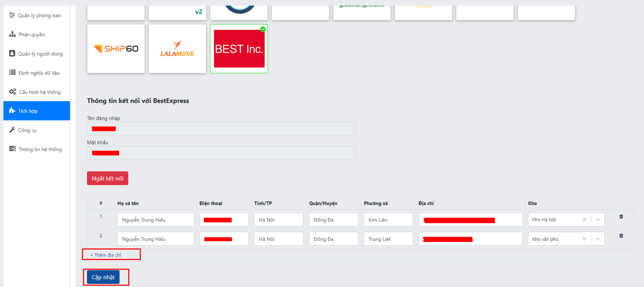Open Cấu hình hệ thống settings
Screen dimensions: 644x287
pos(39,92)
